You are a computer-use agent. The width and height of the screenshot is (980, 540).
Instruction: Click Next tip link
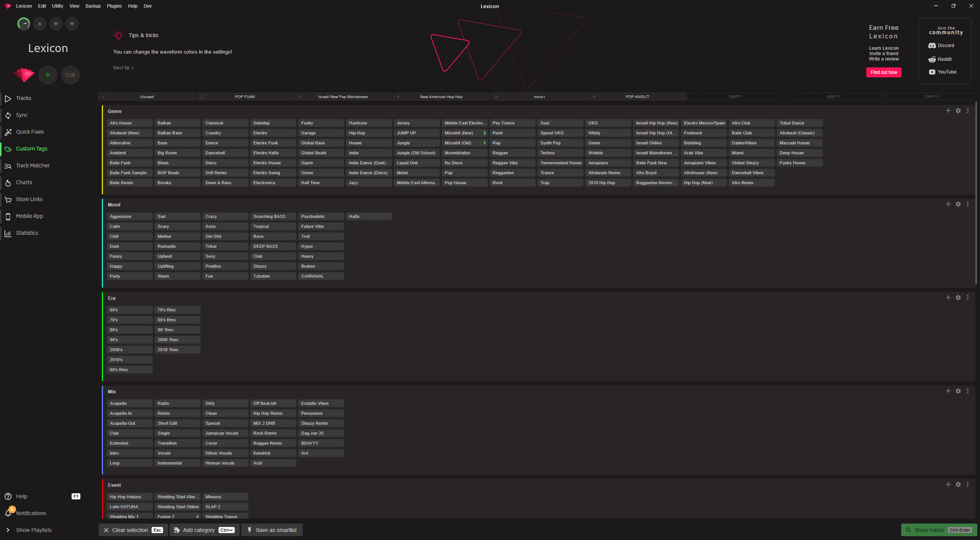(x=123, y=68)
